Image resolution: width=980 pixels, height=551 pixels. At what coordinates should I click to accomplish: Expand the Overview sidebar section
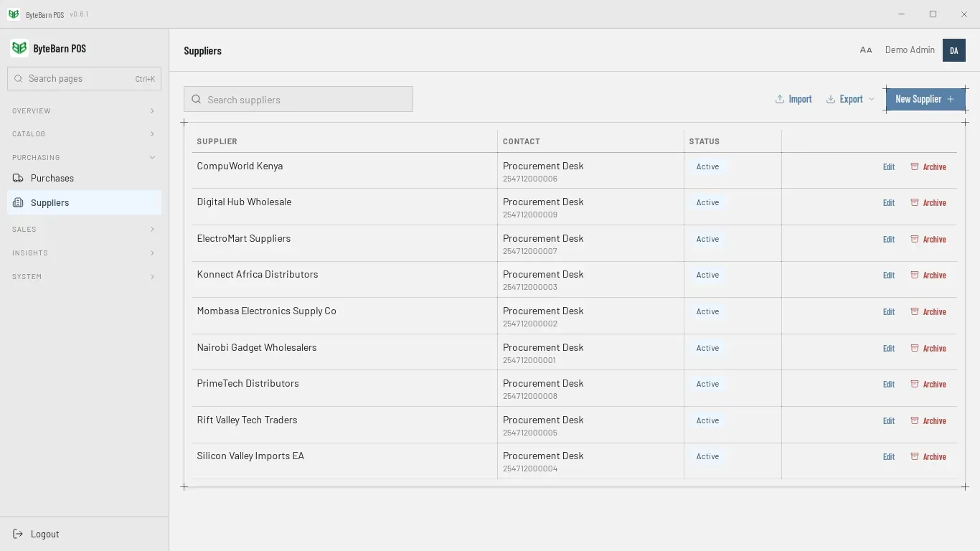tap(84, 110)
